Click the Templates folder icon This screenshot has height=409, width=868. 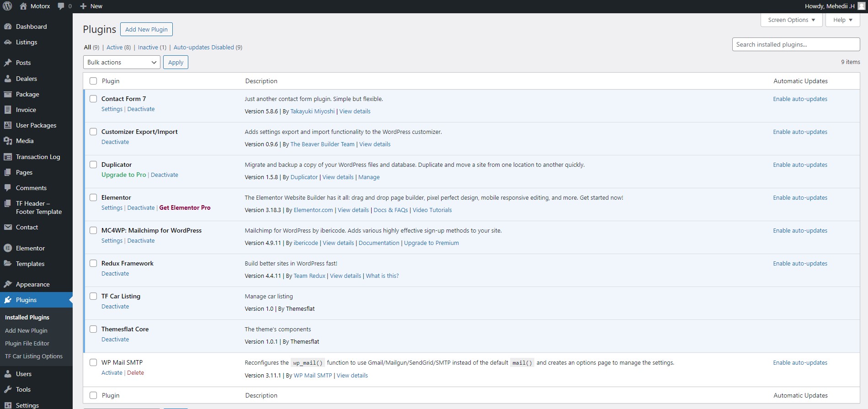[x=8, y=264]
